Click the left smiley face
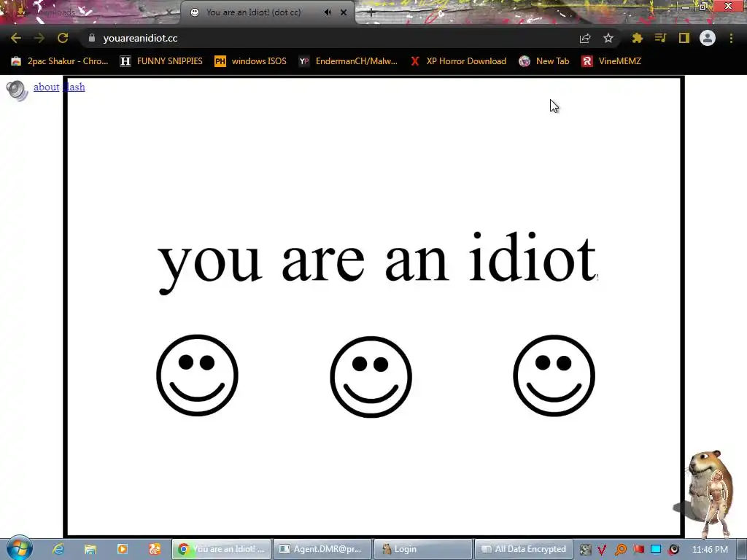Image resolution: width=747 pixels, height=560 pixels. (x=197, y=376)
